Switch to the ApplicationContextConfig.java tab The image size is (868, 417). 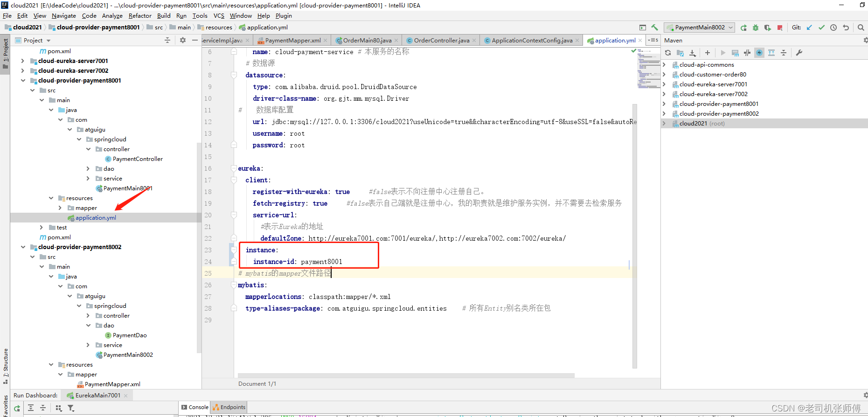tap(532, 41)
